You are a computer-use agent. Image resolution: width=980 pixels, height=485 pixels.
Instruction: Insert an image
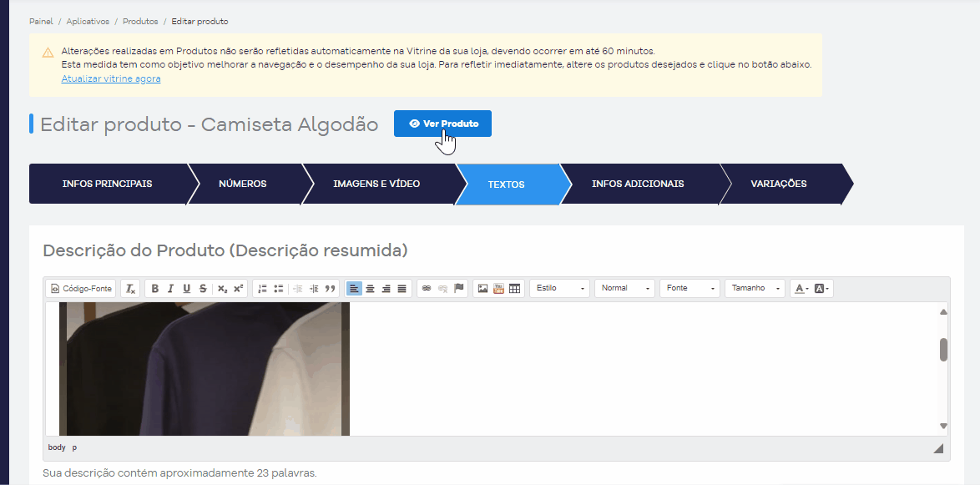(482, 289)
